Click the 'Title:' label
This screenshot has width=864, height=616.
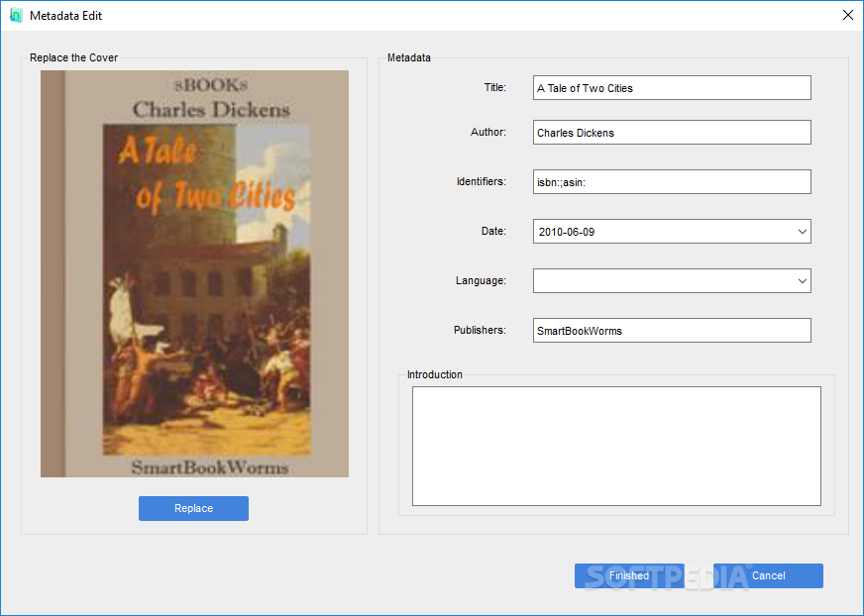coord(494,87)
